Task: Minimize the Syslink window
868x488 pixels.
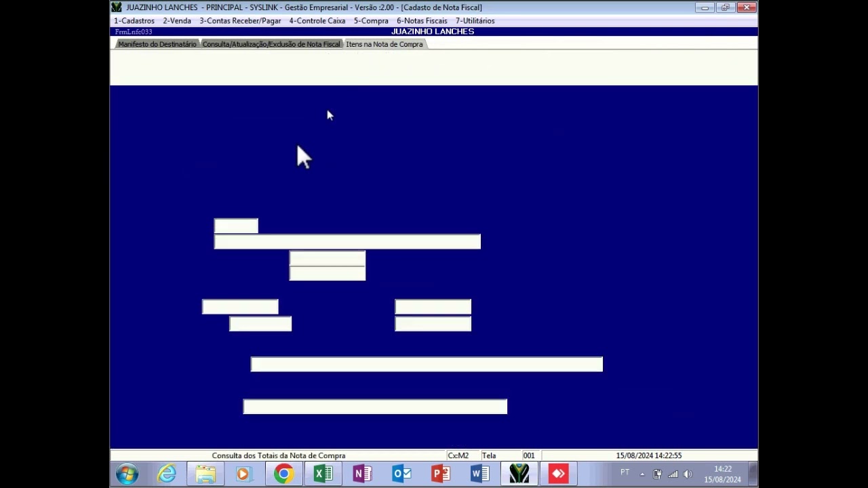Action: tap(705, 7)
